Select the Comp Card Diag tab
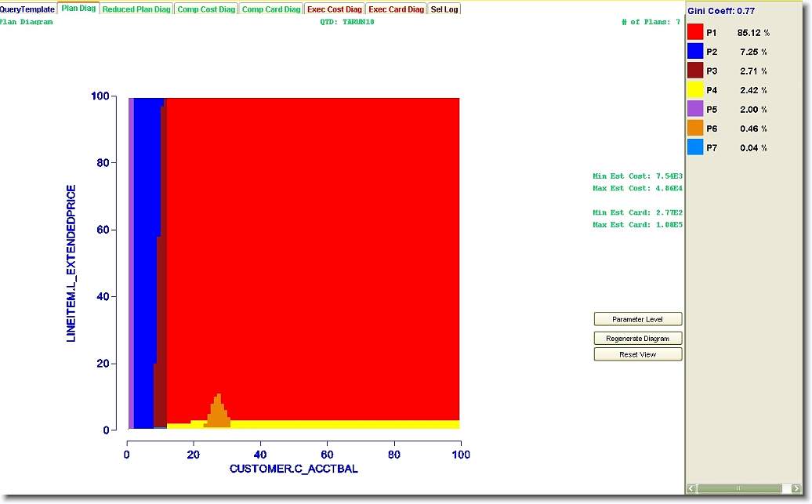 [x=271, y=9]
